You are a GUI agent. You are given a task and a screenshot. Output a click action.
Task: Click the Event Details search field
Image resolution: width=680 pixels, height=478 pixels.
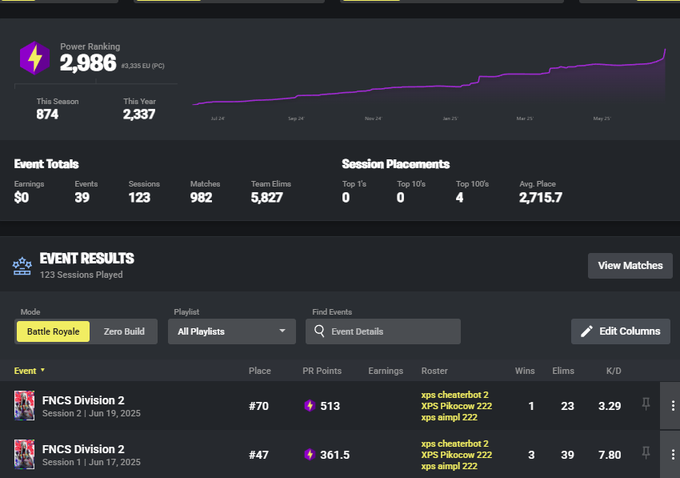point(383,331)
